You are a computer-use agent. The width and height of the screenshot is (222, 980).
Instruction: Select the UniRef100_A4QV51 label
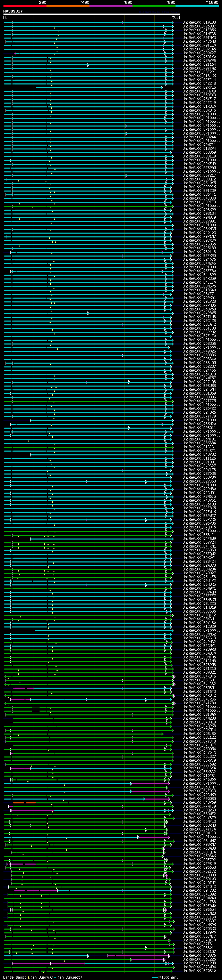(x=199, y=501)
